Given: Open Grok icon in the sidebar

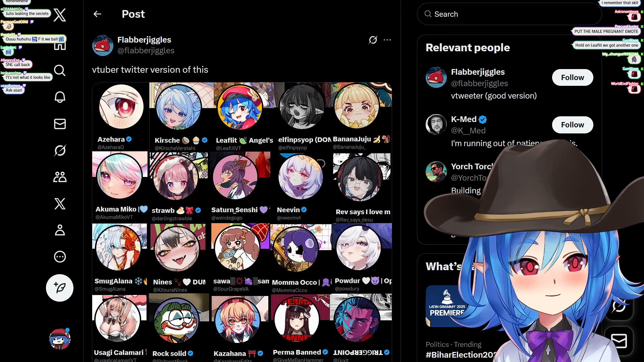Looking at the screenshot, I should (x=60, y=150).
